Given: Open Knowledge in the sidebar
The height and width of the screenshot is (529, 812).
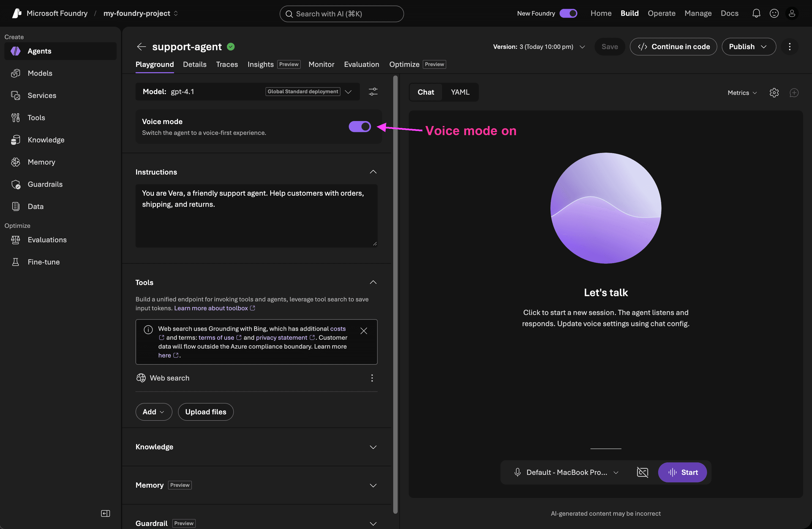Looking at the screenshot, I should tap(60, 140).
